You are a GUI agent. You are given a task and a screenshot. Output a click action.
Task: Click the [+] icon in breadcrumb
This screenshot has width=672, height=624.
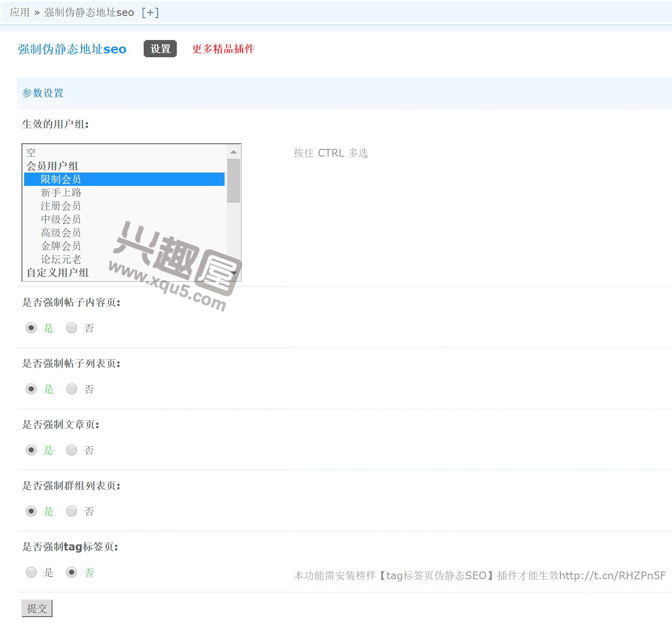pos(150,12)
